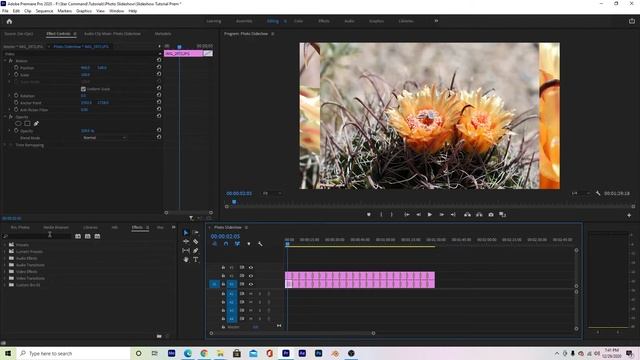Select free draw bezier pen mask
Image resolution: width=640 pixels, height=360 pixels.
click(36, 123)
